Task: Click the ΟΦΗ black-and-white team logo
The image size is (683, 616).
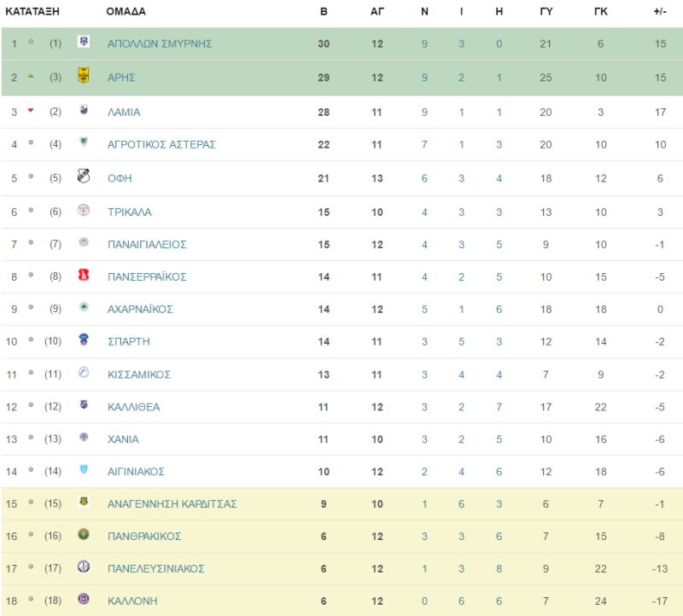Action: (x=83, y=176)
